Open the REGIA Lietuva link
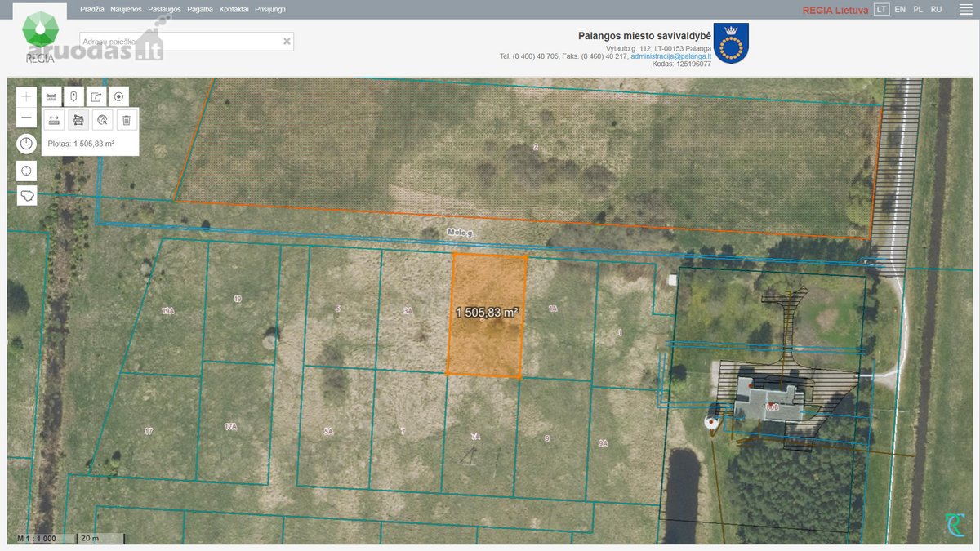This screenshot has width=980, height=551. (x=835, y=10)
